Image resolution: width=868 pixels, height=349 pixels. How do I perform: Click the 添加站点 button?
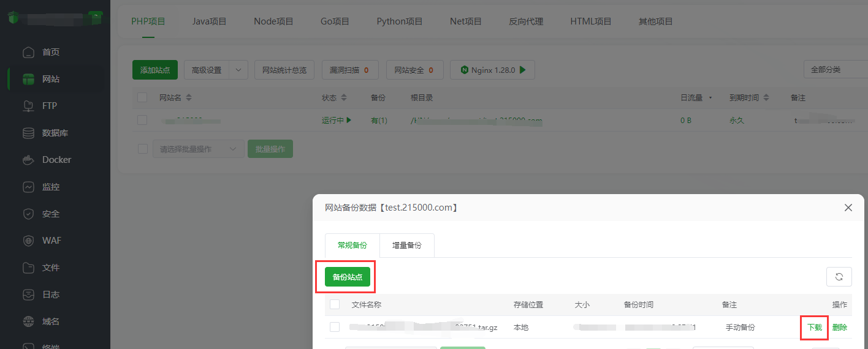[155, 70]
